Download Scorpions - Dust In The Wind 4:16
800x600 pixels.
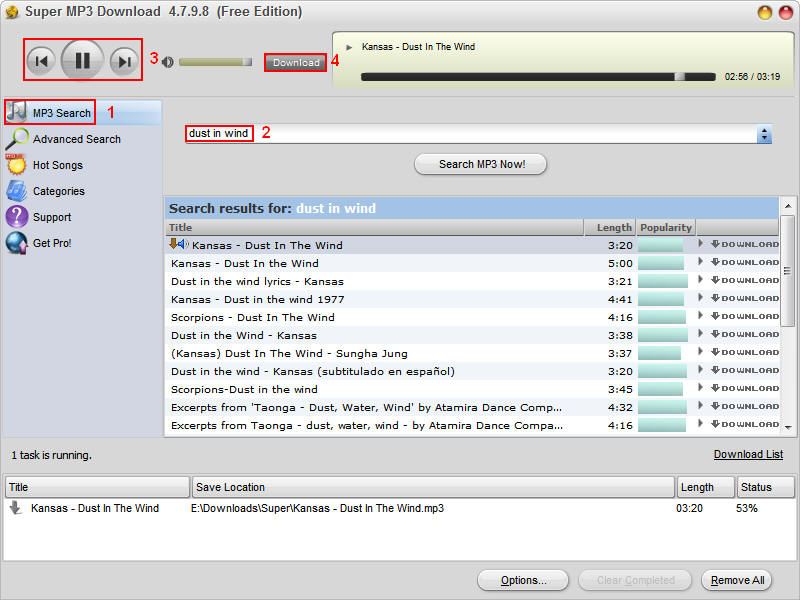tap(745, 316)
